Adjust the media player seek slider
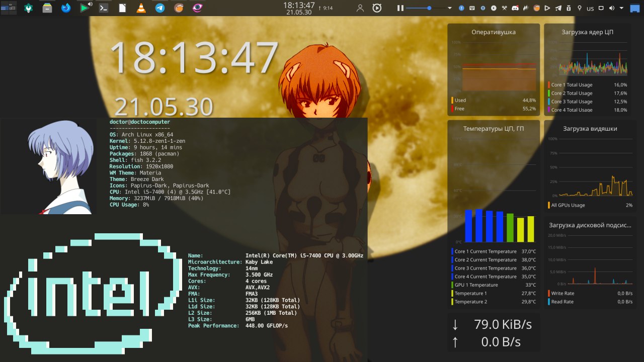Image resolution: width=644 pixels, height=362 pixels. tap(426, 8)
